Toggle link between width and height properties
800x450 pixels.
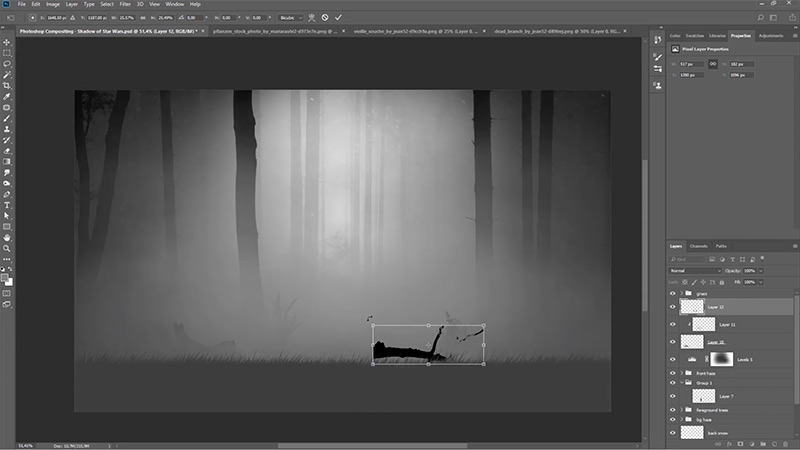tap(713, 64)
